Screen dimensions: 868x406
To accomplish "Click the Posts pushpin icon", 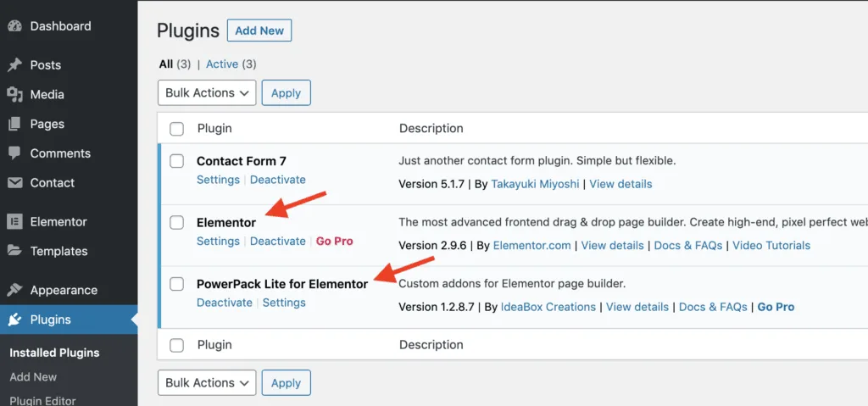I will pyautogui.click(x=15, y=64).
